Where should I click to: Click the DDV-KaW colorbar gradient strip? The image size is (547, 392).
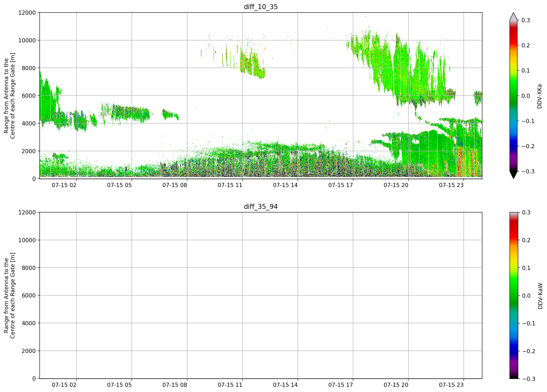tap(513, 295)
